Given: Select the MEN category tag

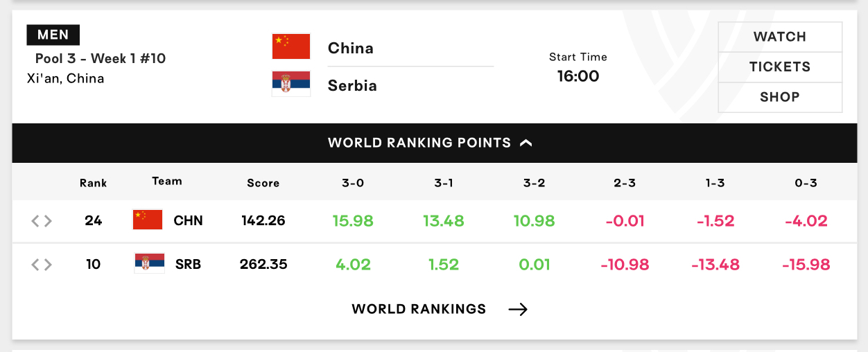Looking at the screenshot, I should (x=53, y=35).
